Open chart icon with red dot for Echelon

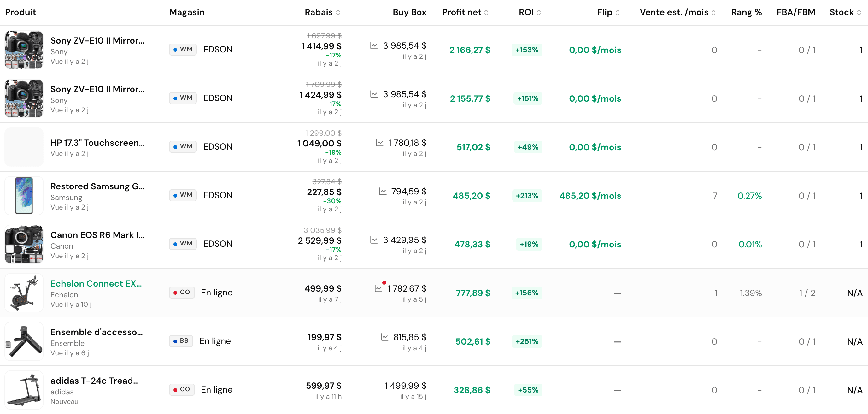[x=379, y=288]
